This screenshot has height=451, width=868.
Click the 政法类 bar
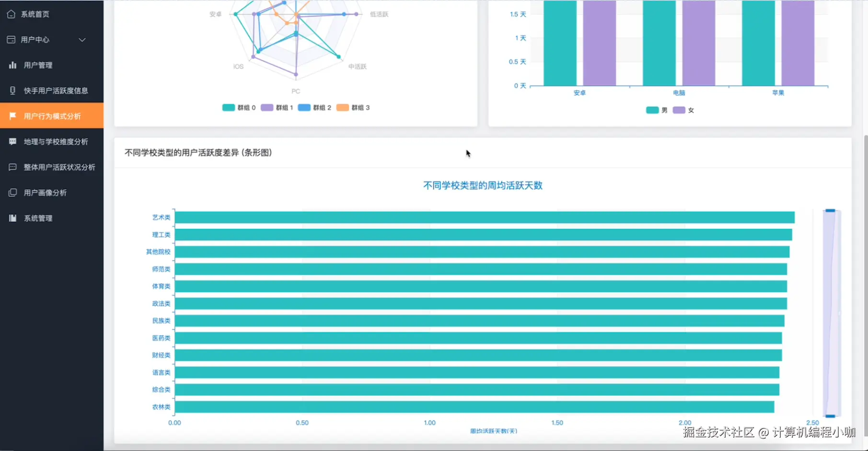481,303
